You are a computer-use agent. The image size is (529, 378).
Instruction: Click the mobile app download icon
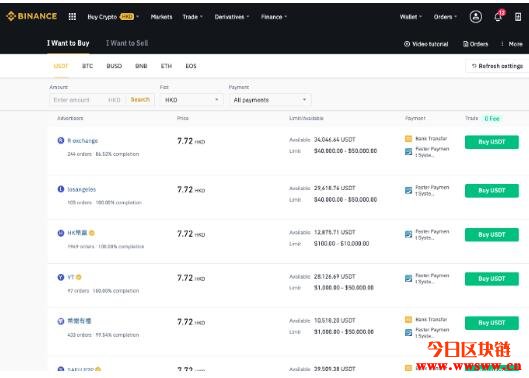click(518, 17)
